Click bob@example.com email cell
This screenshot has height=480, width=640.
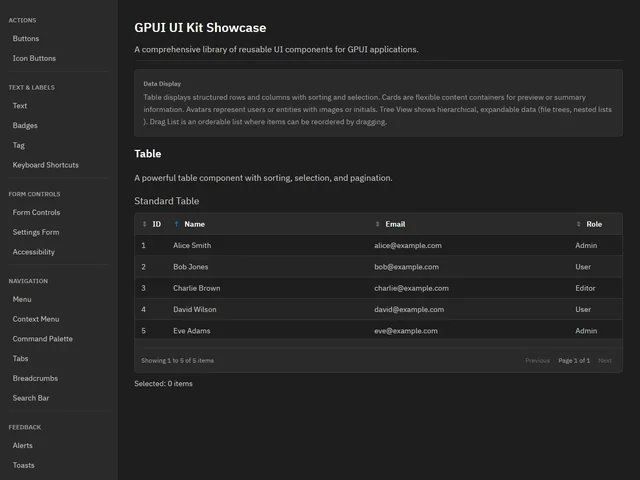(x=407, y=267)
